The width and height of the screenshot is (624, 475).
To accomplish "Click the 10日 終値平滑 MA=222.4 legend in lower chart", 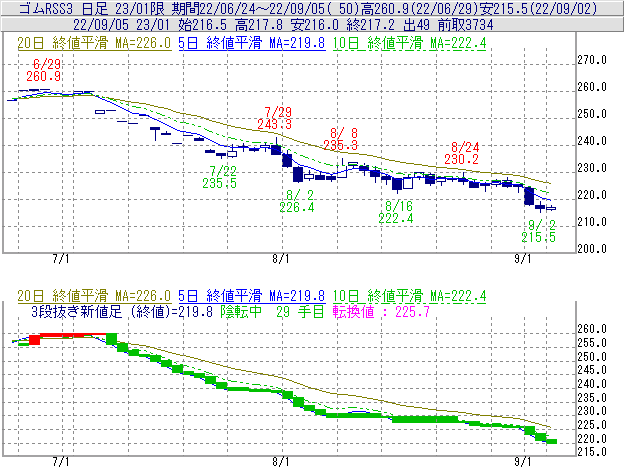I will [409, 296].
